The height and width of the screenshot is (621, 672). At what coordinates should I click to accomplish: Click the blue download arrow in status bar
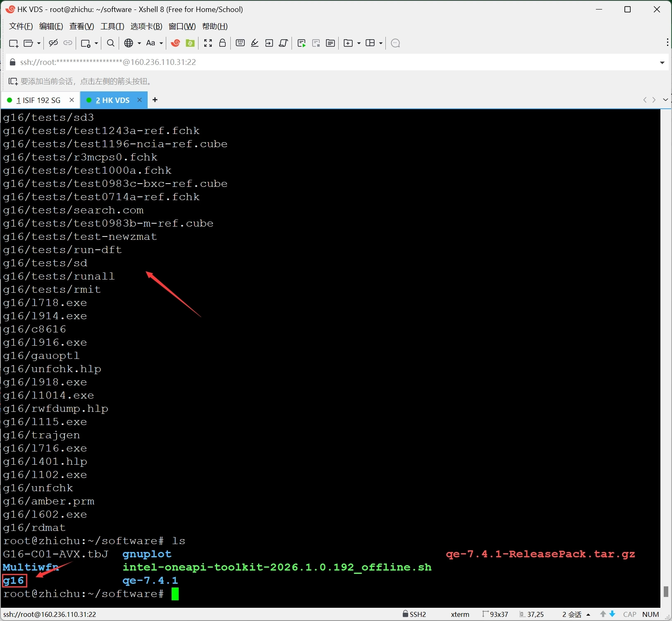click(x=612, y=614)
